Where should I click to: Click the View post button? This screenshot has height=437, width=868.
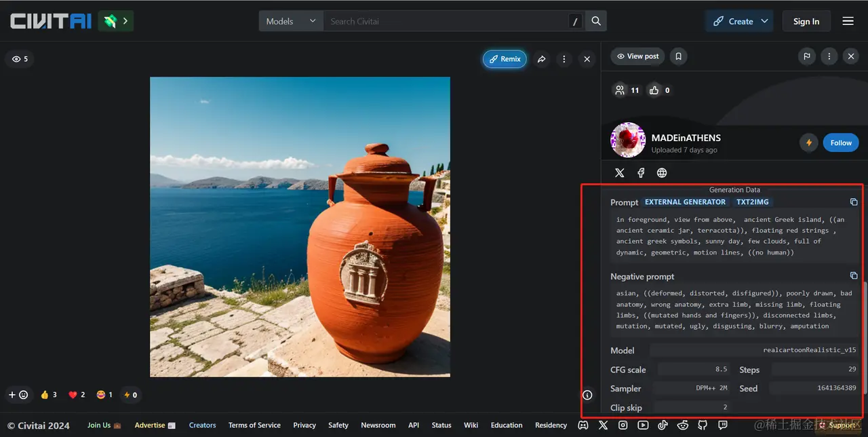637,56
